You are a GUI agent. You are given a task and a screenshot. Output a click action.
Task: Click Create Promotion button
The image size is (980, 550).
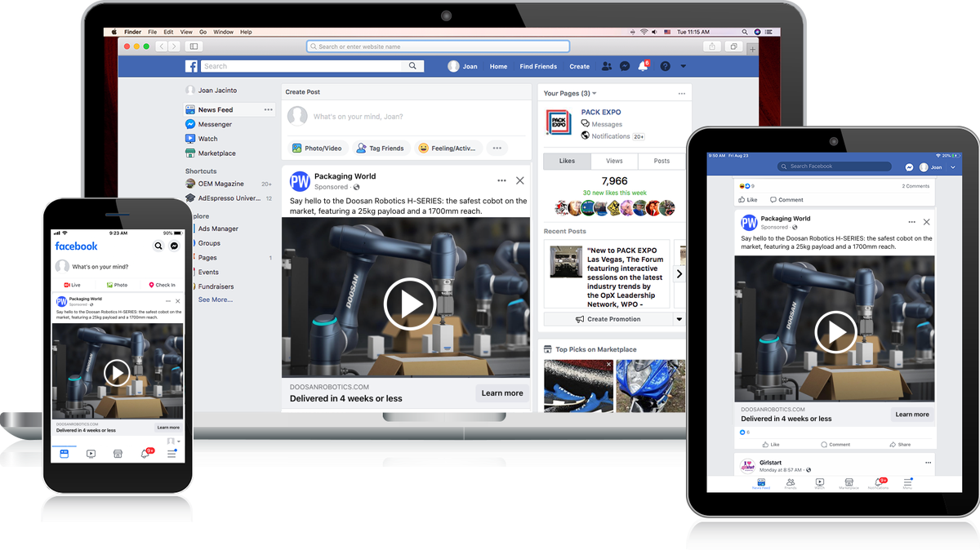pyautogui.click(x=608, y=319)
